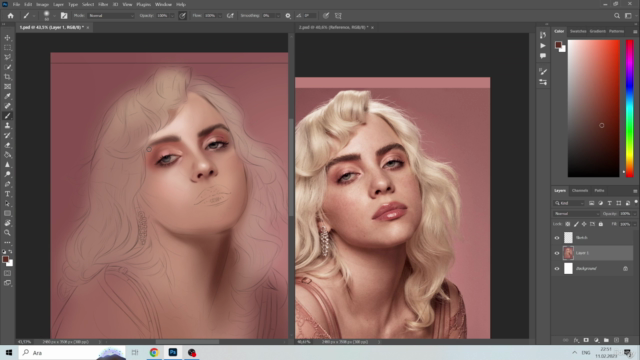The image size is (640, 360).
Task: Switch to the Channels tab
Action: coord(580,191)
